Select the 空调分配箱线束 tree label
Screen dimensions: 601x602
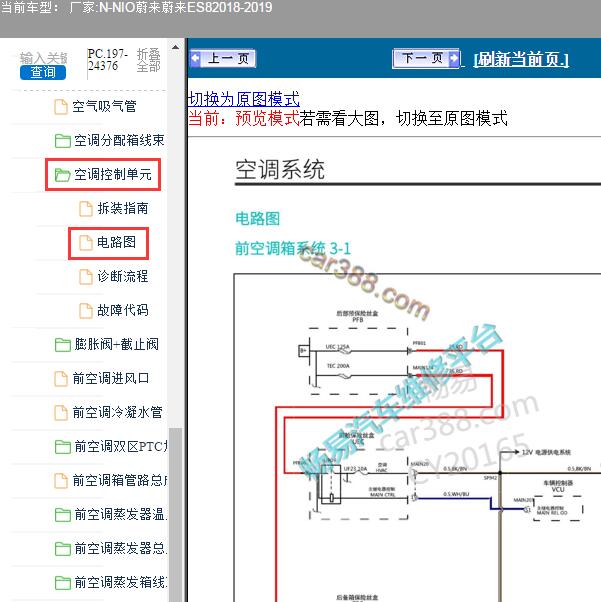119,140
